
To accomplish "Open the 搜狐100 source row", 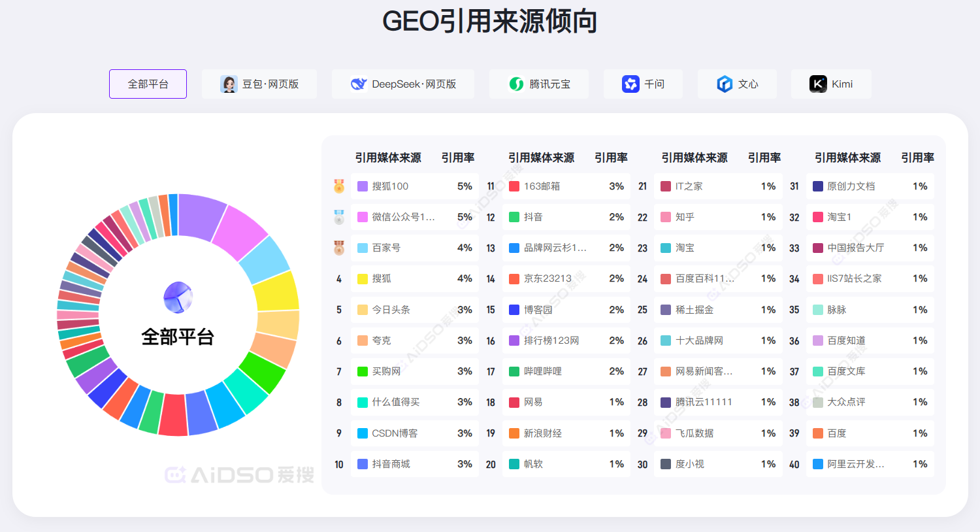I will point(414,186).
